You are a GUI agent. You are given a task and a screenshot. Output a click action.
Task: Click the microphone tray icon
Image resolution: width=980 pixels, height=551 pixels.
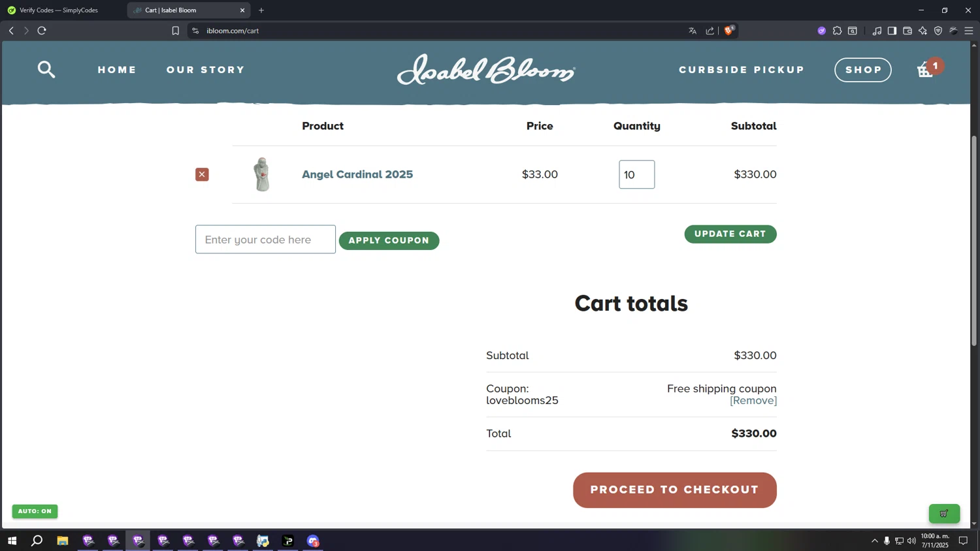coord(887,541)
